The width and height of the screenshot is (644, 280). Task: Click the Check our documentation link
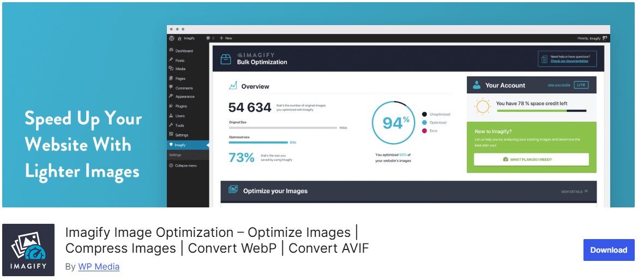pyautogui.click(x=569, y=61)
